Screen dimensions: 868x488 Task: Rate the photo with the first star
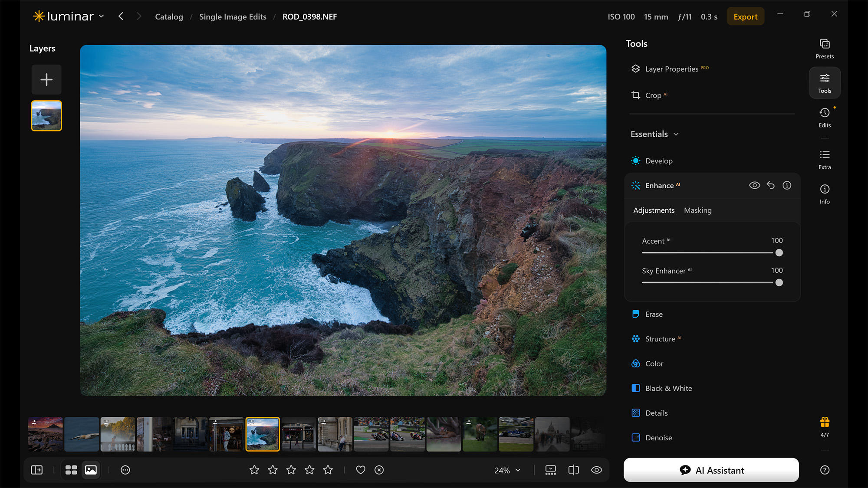254,470
